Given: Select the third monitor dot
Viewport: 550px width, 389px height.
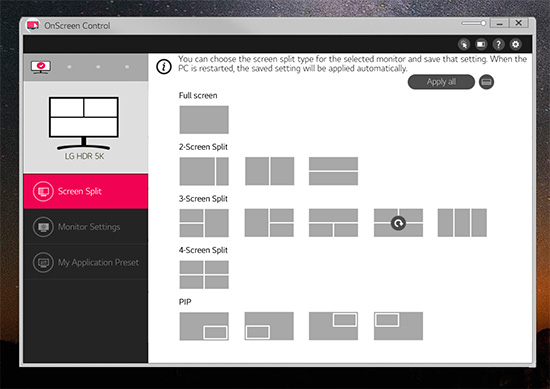Looking at the screenshot, I should coord(98,67).
